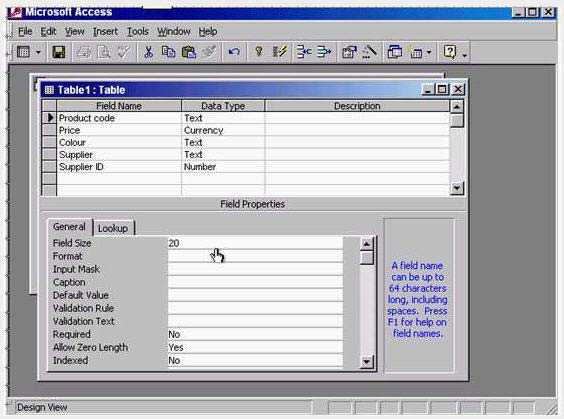Click the Paste clipboard icon
564x419 pixels.
coord(188,53)
